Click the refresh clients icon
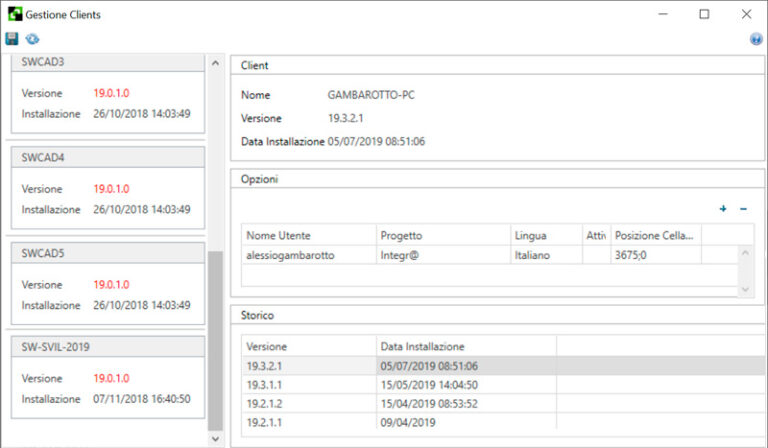 [x=32, y=39]
